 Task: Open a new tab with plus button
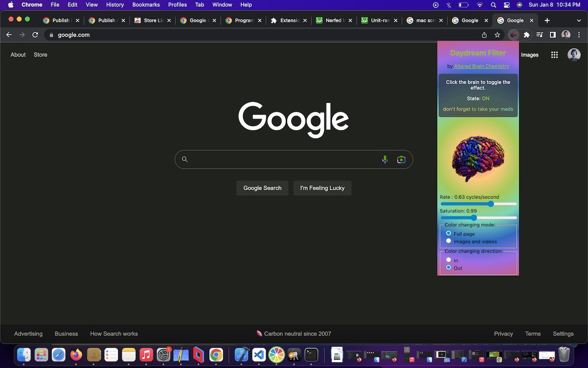547,21
